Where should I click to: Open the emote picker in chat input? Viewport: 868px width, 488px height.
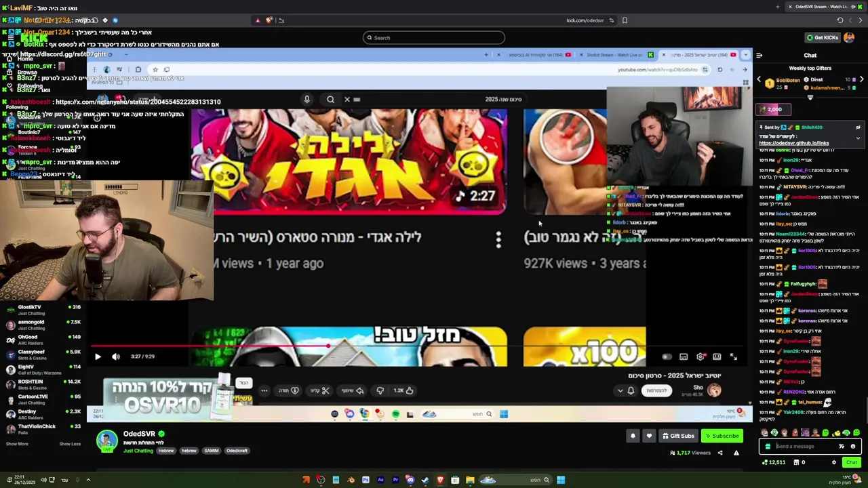853,447
